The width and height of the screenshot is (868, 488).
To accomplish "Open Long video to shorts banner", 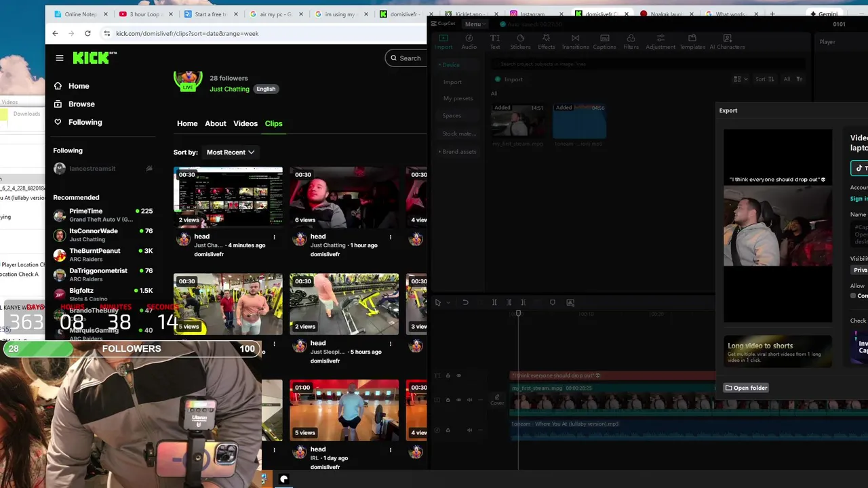I will tap(778, 351).
